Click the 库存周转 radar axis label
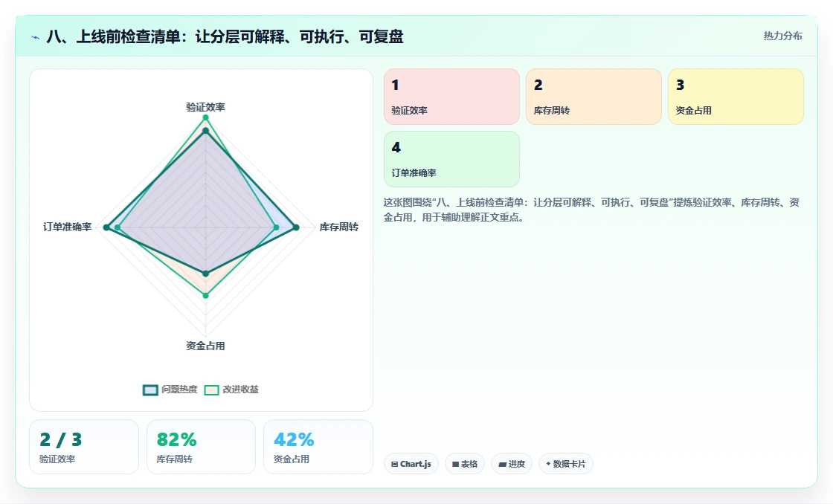The width and height of the screenshot is (833, 504). click(339, 227)
